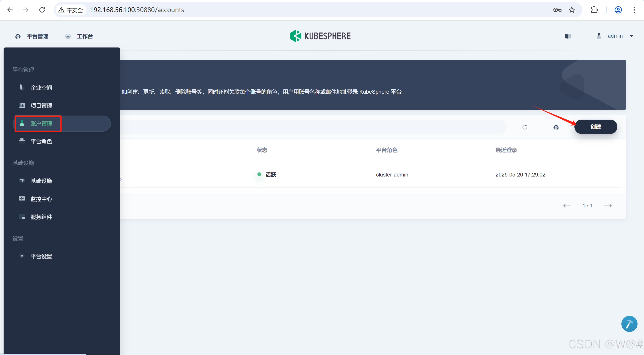Click the 服务组件 sidebar icon
This screenshot has height=355, width=644.
(x=22, y=217)
